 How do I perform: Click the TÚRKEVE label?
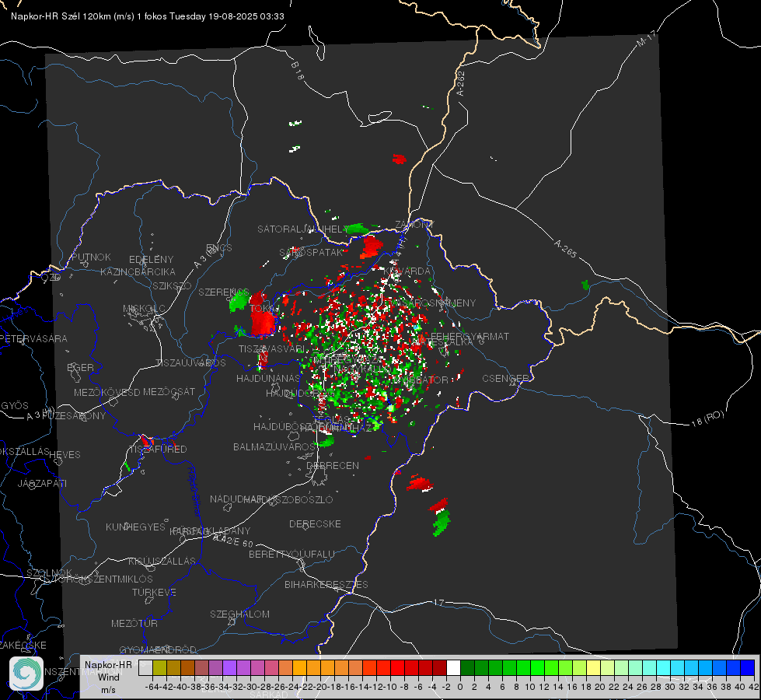(x=154, y=592)
